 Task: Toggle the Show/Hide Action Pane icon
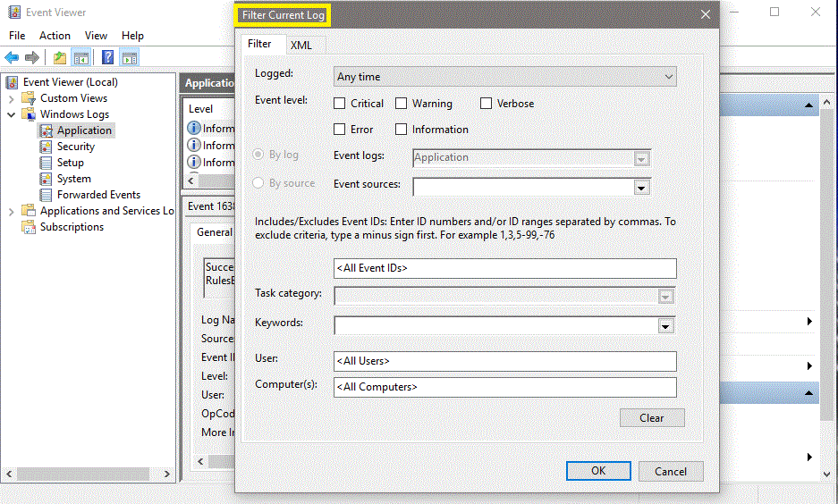pos(130,58)
